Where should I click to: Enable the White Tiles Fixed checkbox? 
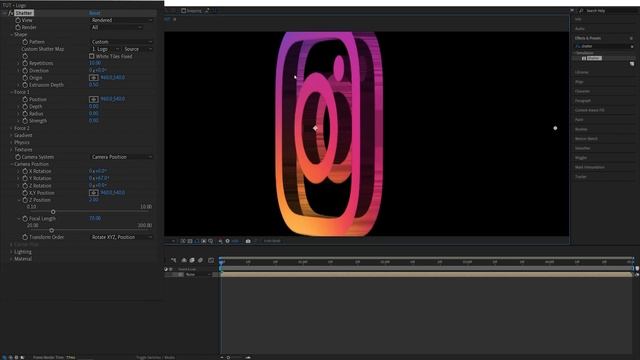pyautogui.click(x=92, y=56)
